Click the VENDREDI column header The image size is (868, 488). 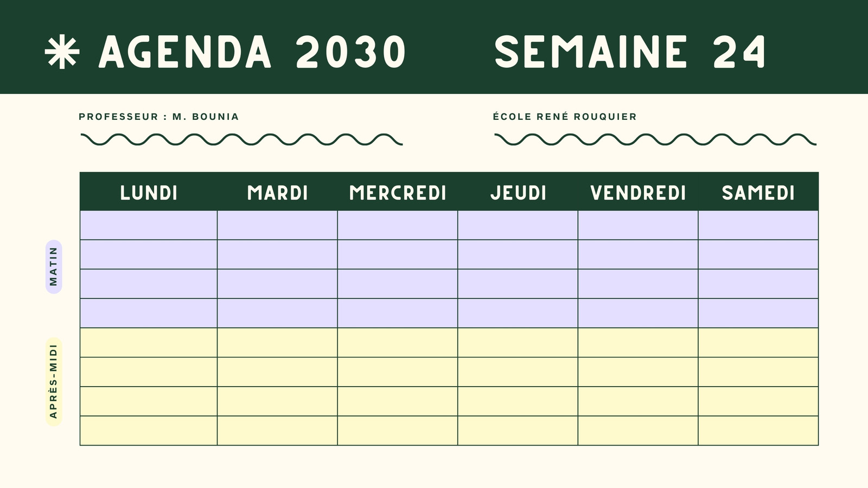(638, 192)
